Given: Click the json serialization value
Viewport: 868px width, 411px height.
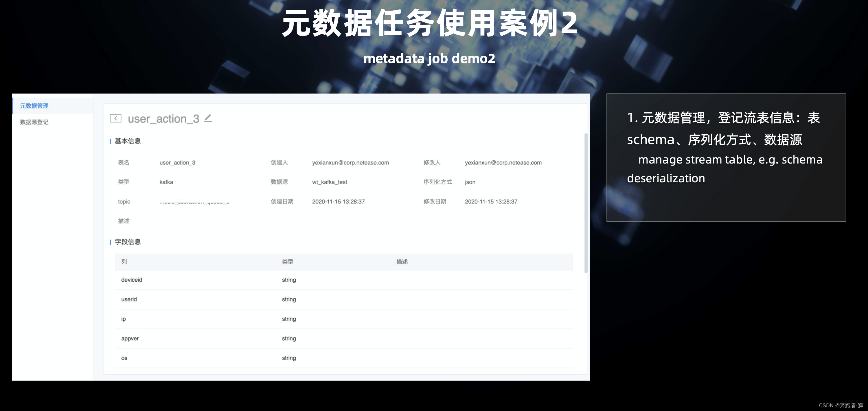Looking at the screenshot, I should [x=470, y=182].
